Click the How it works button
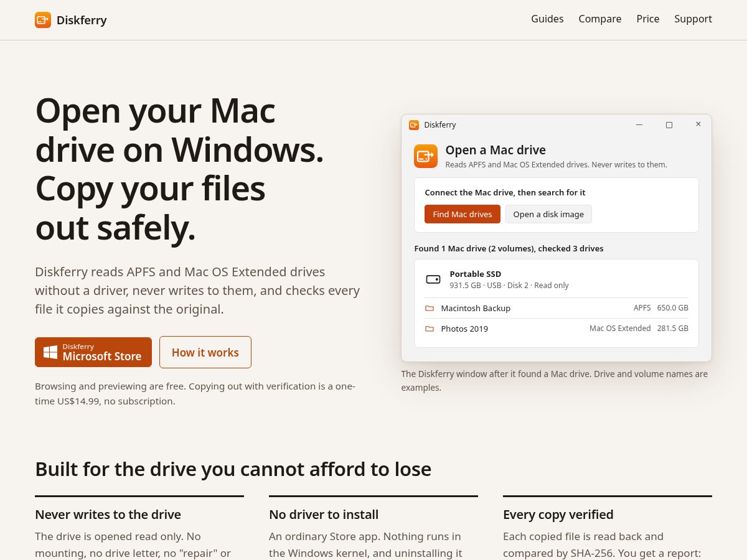Image resolution: width=747 pixels, height=560 pixels. point(205,352)
